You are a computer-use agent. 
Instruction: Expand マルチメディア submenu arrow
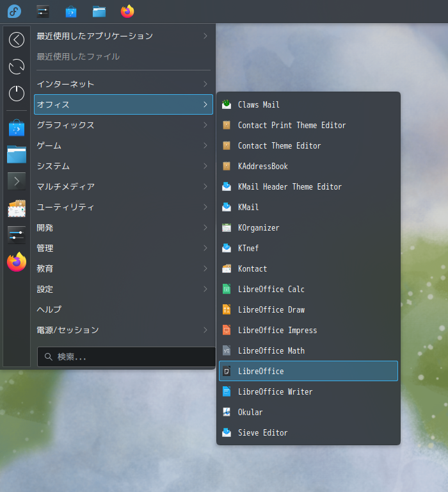[x=205, y=186]
